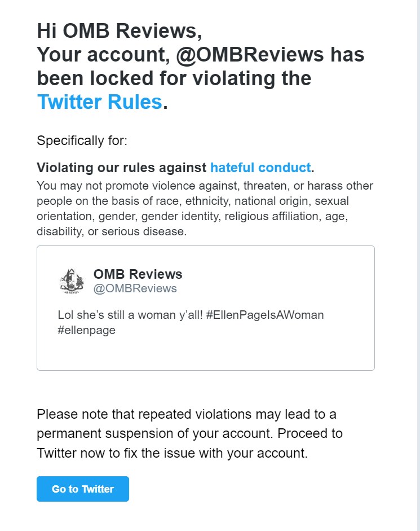Open the hateful conduct policy link
Image resolution: width=420 pixels, height=531 pixels.
pos(260,168)
